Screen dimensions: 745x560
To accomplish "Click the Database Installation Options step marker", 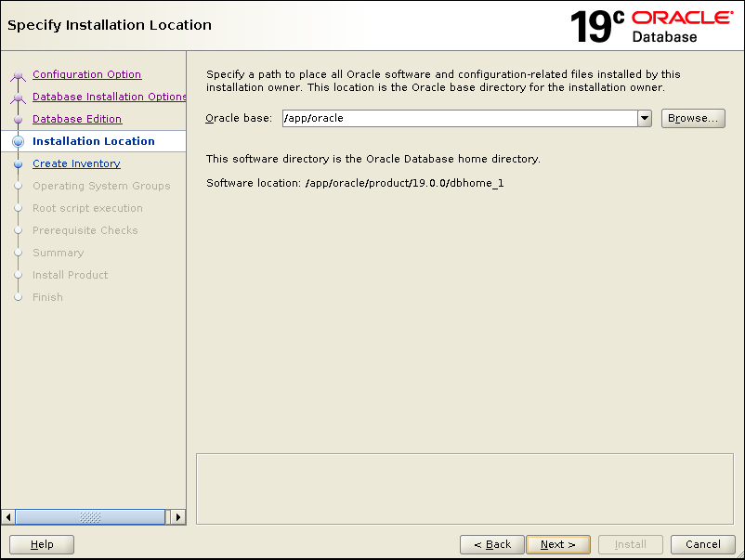I will click(18, 98).
